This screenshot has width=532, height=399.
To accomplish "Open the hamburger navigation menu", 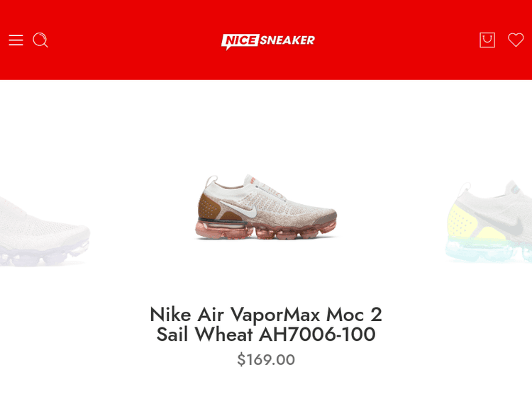I will point(16,40).
